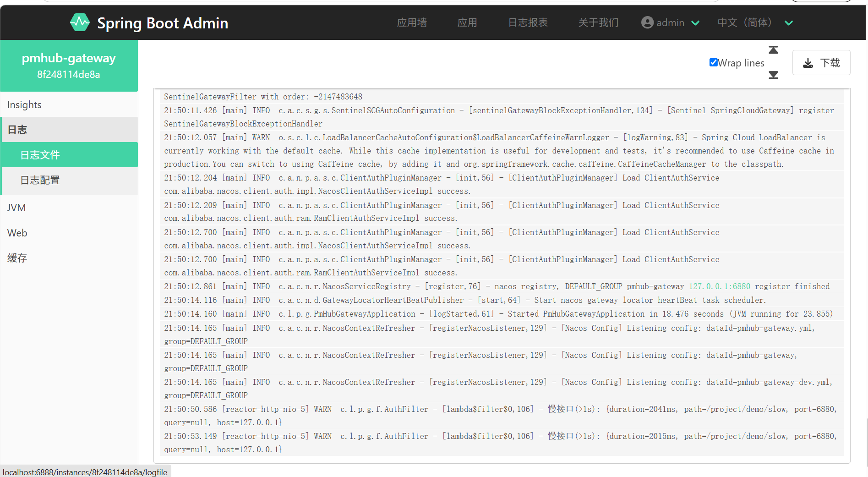This screenshot has width=868, height=477.
Task: Open the Insights sidebar section
Action: point(69,104)
